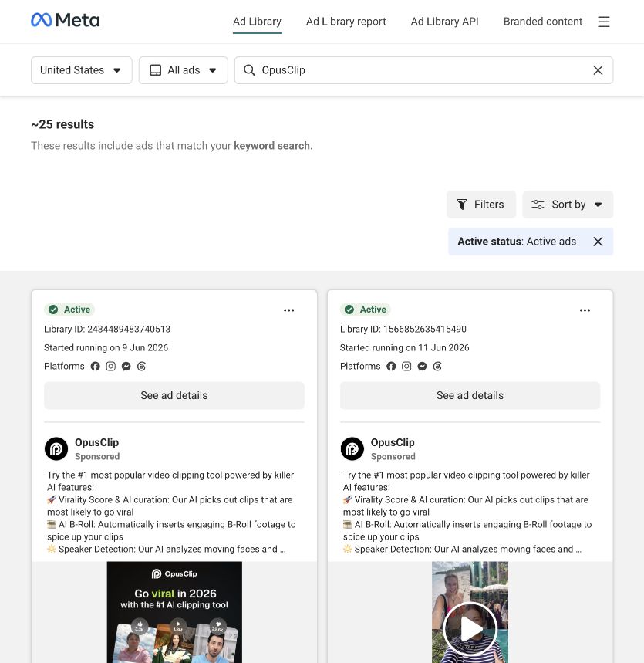Click OpusClip avatar in 9 Jun ad

[x=56, y=449]
